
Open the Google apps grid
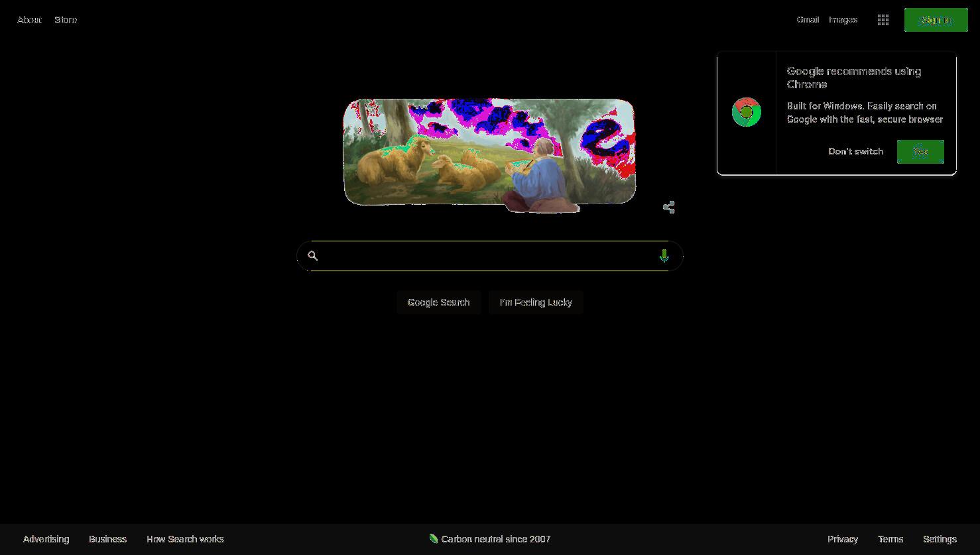(x=883, y=20)
